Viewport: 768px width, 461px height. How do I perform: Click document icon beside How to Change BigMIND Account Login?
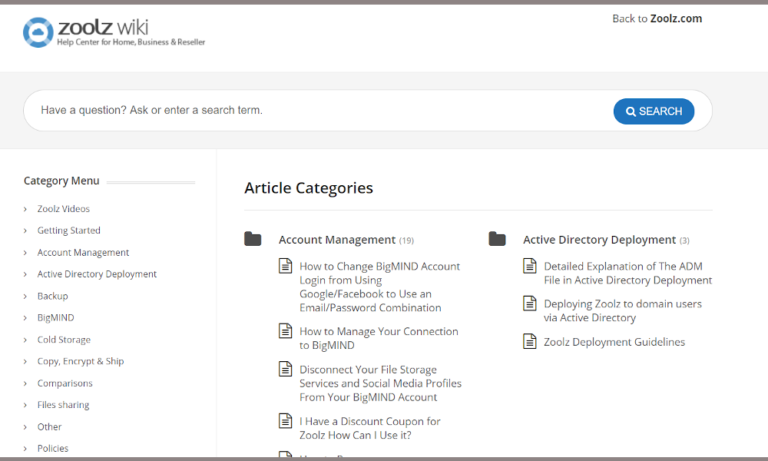point(286,266)
